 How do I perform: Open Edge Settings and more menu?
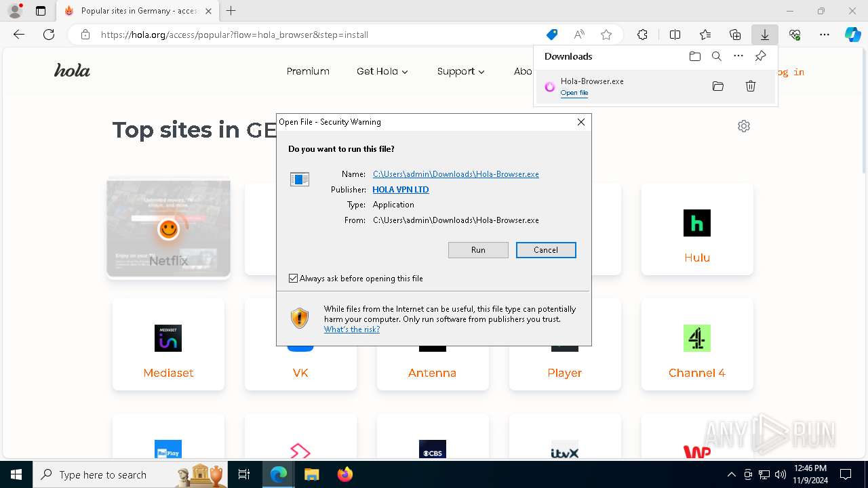point(825,35)
